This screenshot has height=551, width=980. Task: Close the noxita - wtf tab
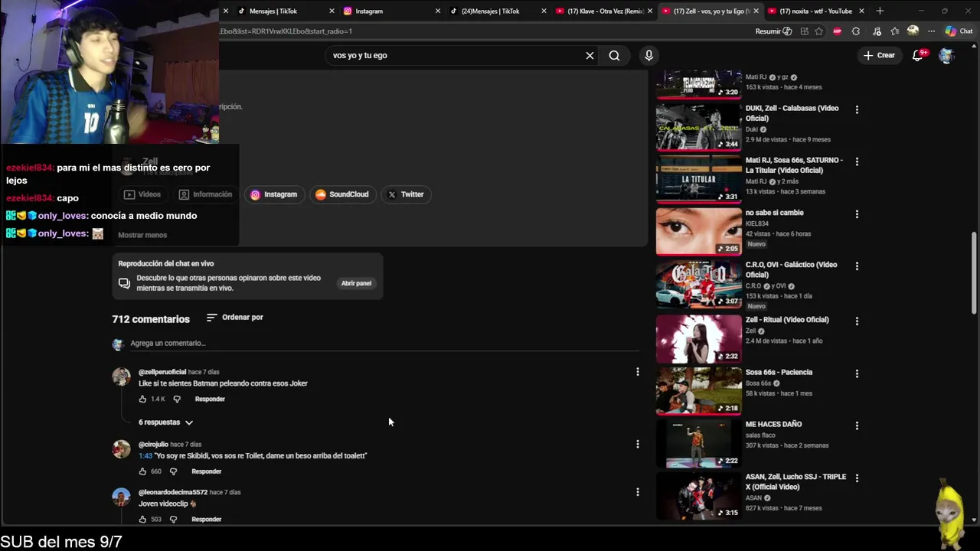(861, 11)
